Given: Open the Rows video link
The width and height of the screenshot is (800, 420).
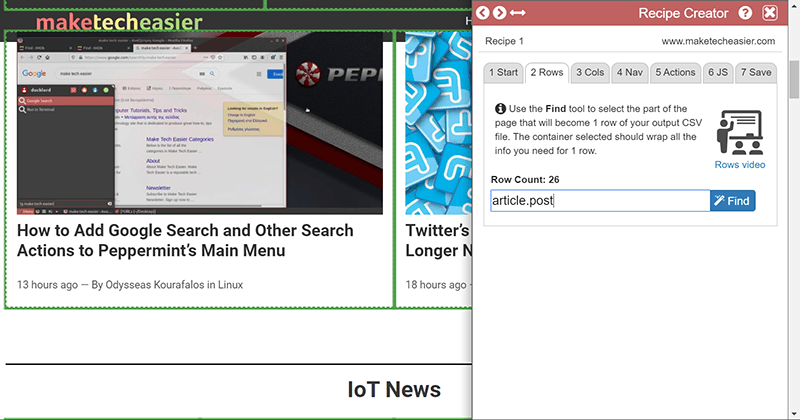Looking at the screenshot, I should tap(740, 165).
